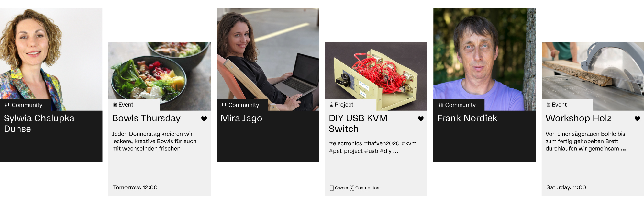Open Sylwia Chalupka Dunse profile title
This screenshot has height=204, width=644.
pos(39,123)
